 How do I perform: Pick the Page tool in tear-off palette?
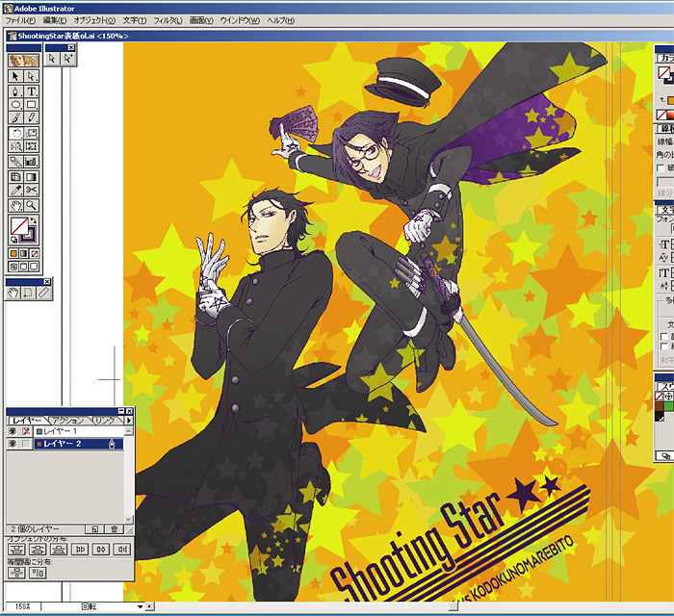tap(28, 293)
